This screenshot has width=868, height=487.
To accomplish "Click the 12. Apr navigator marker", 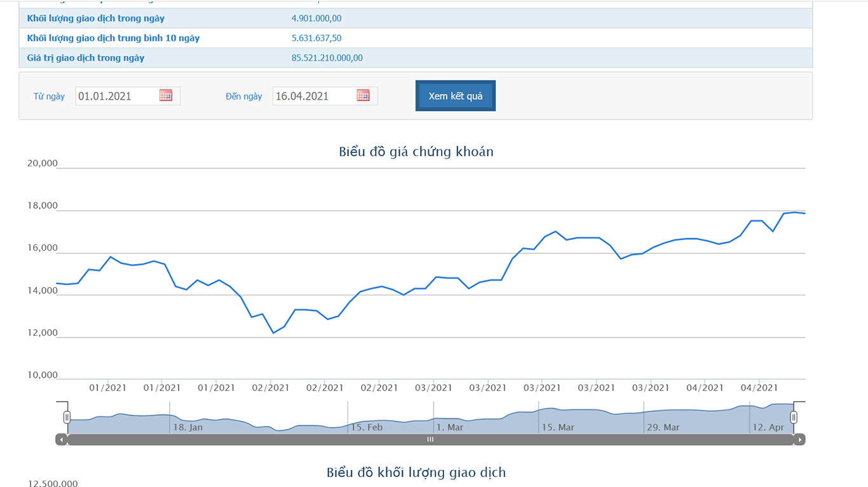I will (x=768, y=427).
